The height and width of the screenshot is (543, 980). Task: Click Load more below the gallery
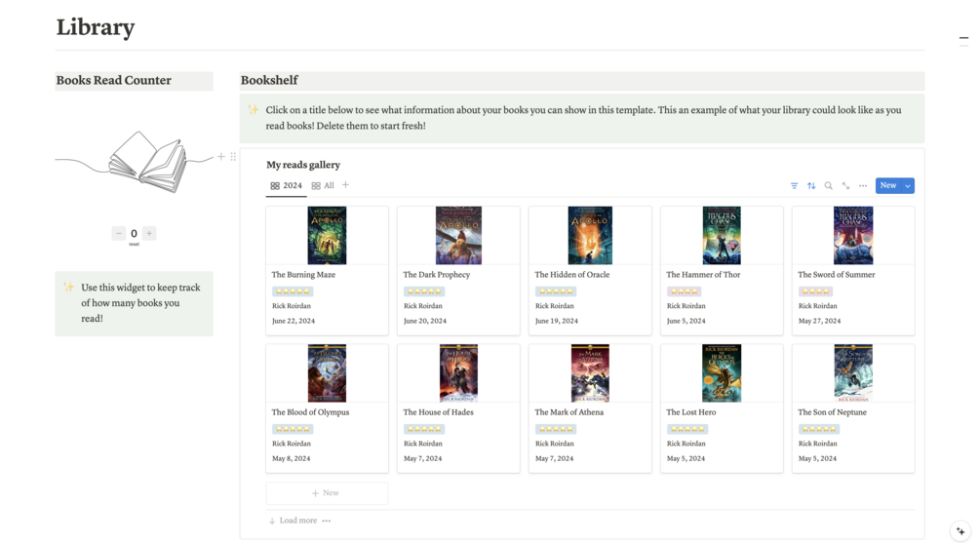point(293,521)
